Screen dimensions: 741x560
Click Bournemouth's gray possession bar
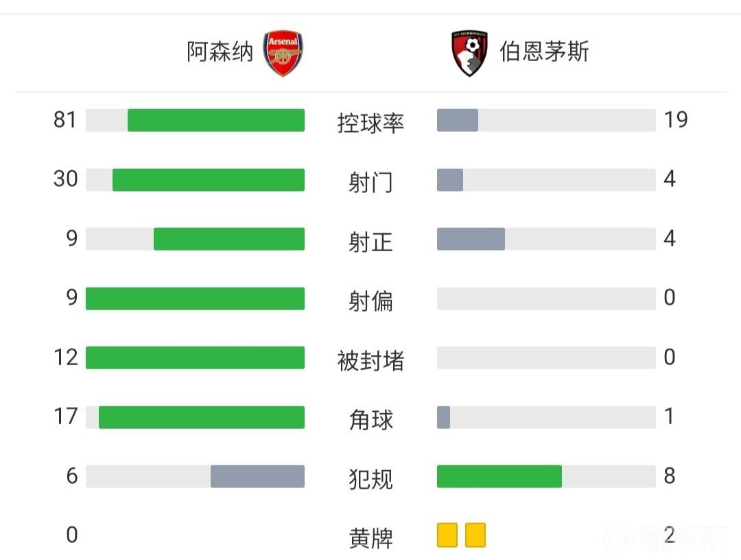(x=458, y=120)
